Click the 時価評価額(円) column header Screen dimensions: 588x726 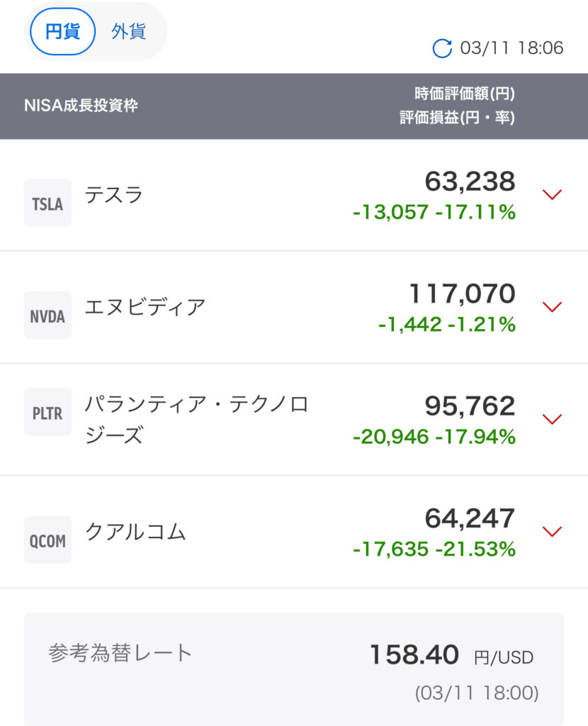[464, 94]
